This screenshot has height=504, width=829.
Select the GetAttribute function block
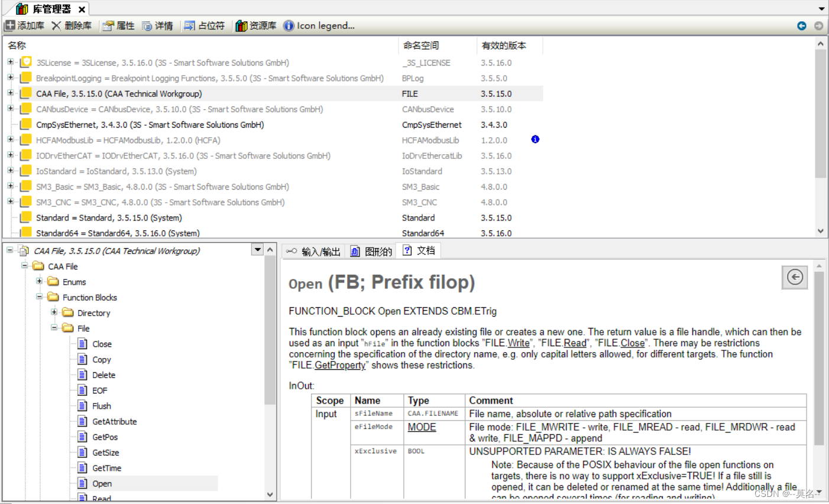tap(114, 421)
